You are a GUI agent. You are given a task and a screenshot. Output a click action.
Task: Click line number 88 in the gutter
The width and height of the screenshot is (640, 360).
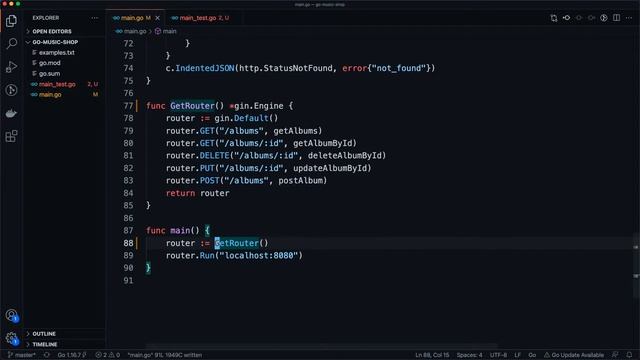129,243
